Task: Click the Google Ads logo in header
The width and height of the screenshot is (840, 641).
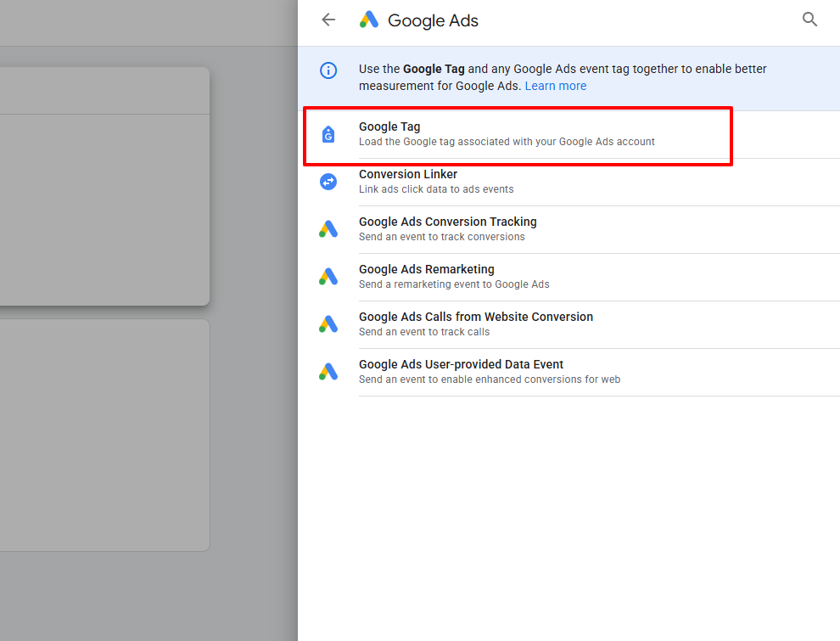Action: (x=369, y=20)
